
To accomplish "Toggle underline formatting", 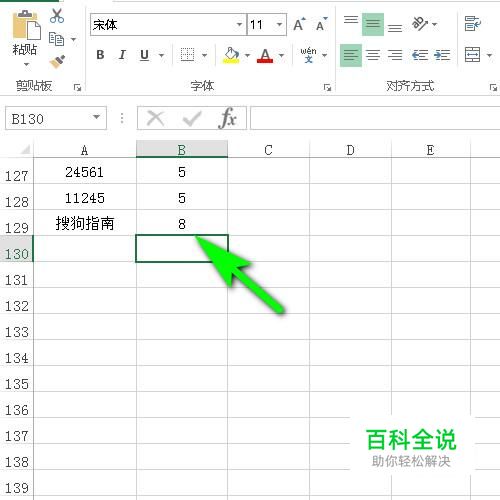I will coord(144,55).
